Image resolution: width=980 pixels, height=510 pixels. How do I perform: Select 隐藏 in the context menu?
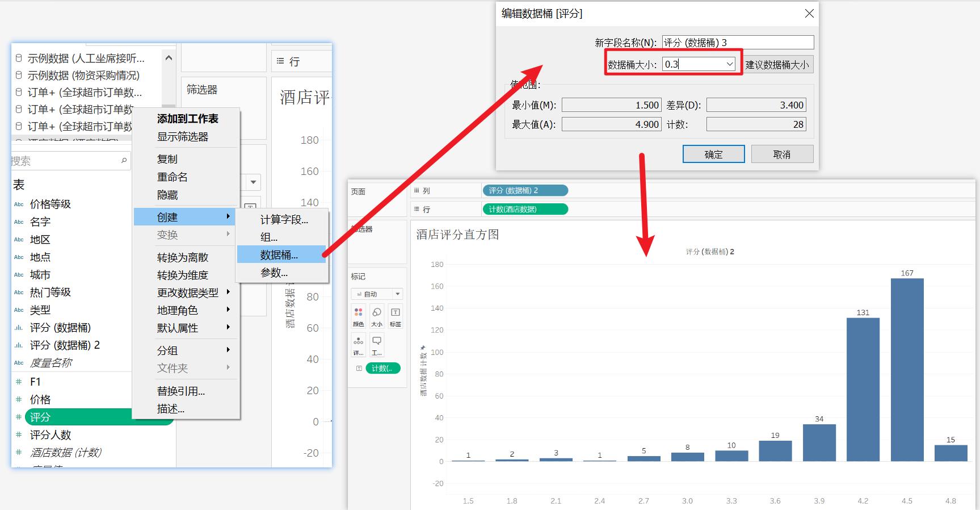167,195
